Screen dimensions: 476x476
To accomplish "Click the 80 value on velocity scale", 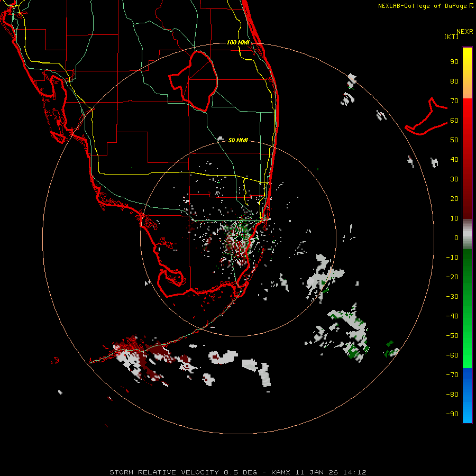I will tap(454, 81).
